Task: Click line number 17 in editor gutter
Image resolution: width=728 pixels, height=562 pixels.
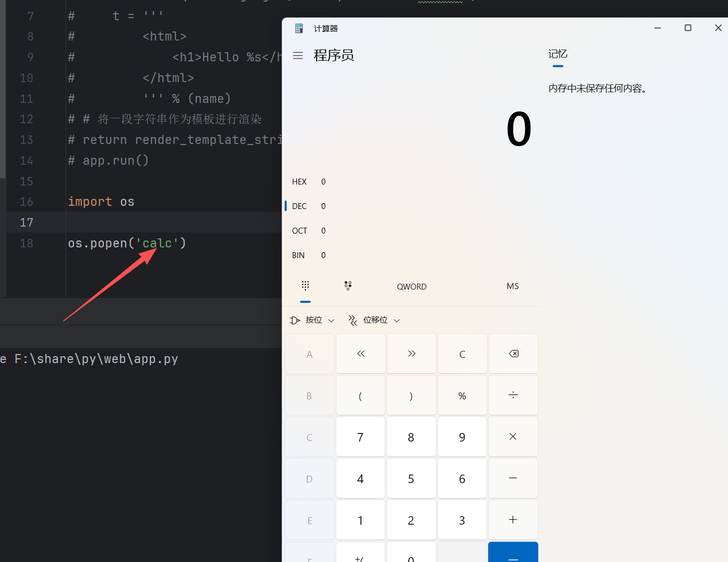Action: pos(27,222)
